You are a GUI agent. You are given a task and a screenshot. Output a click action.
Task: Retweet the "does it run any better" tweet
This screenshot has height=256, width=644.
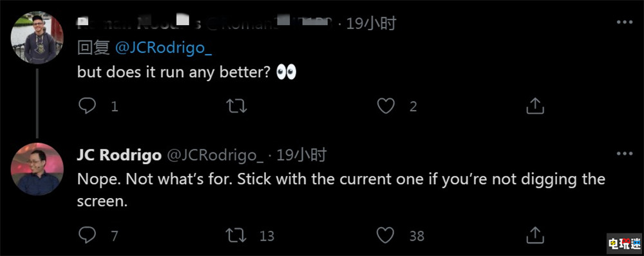click(236, 106)
